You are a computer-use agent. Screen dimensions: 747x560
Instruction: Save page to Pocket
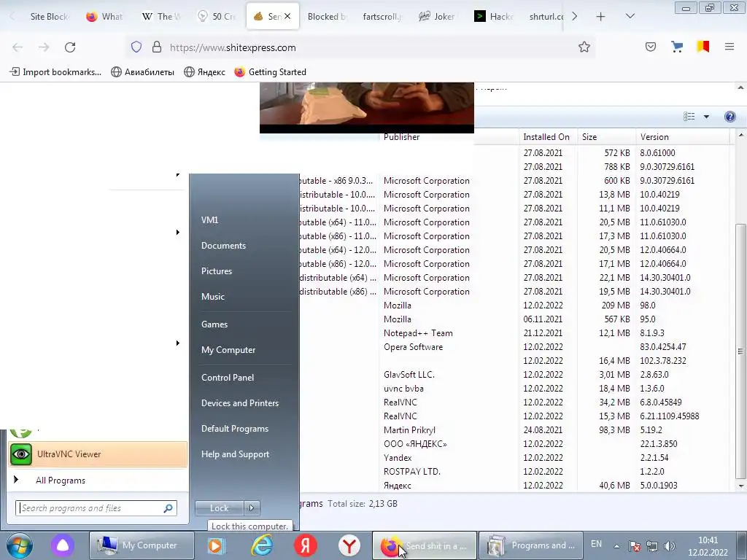(651, 47)
